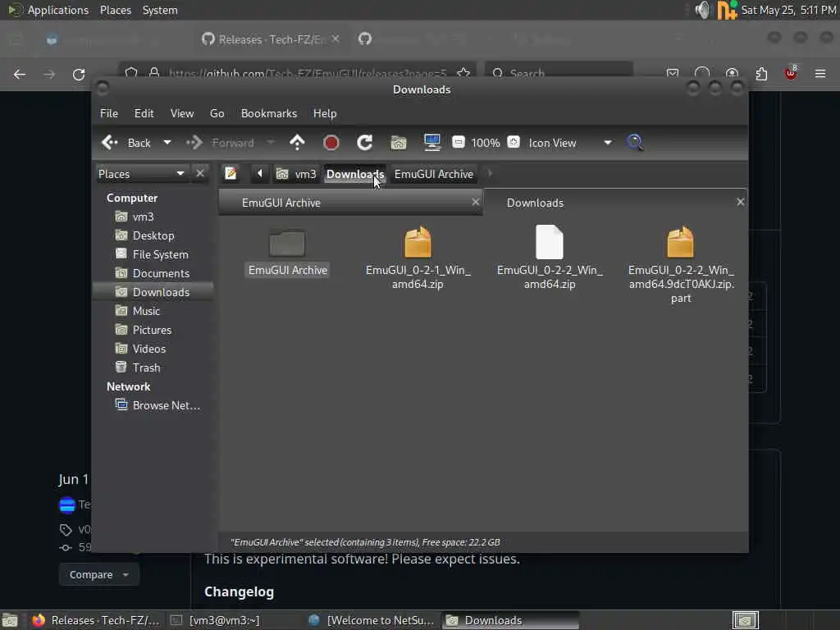Reload the page in Firefox
This screenshot has width=840, height=630.
click(x=79, y=75)
